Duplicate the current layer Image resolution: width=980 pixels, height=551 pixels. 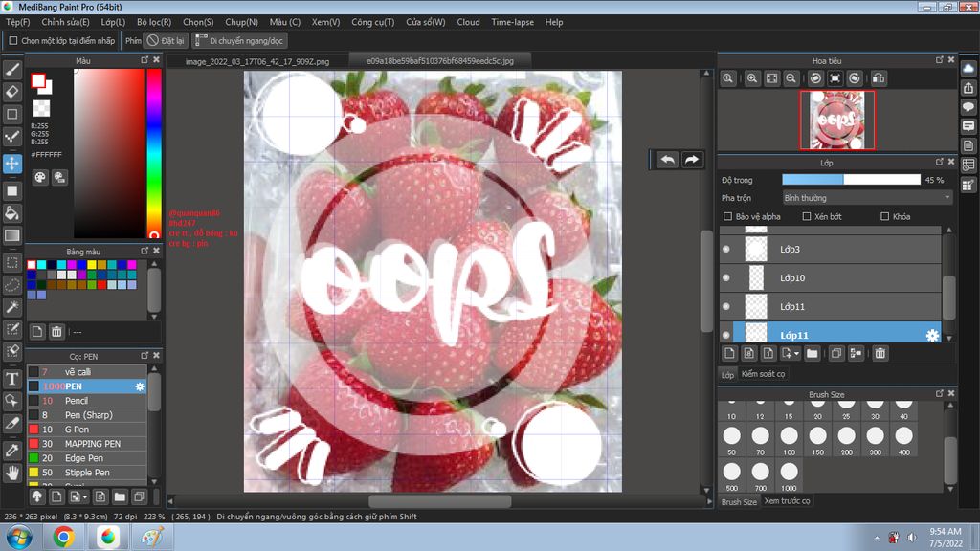pyautogui.click(x=835, y=354)
